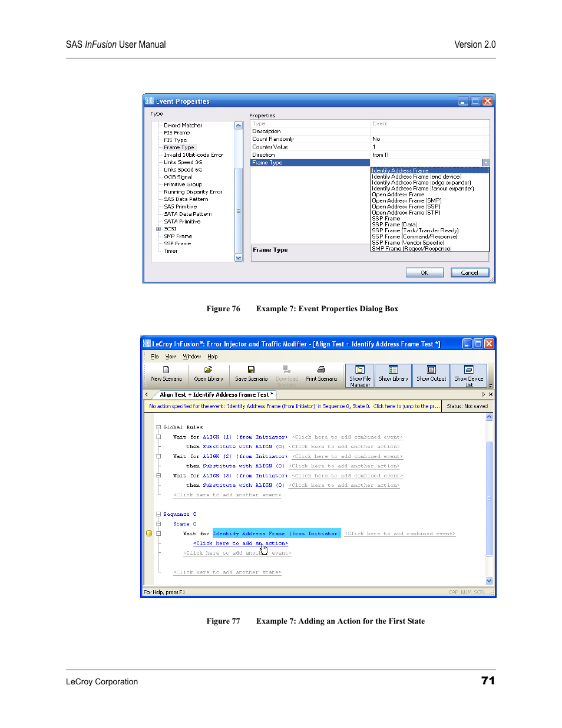Image resolution: width=562 pixels, height=728 pixels.
Task: Click scenario editor scroll down arrow
Action: click(x=489, y=581)
